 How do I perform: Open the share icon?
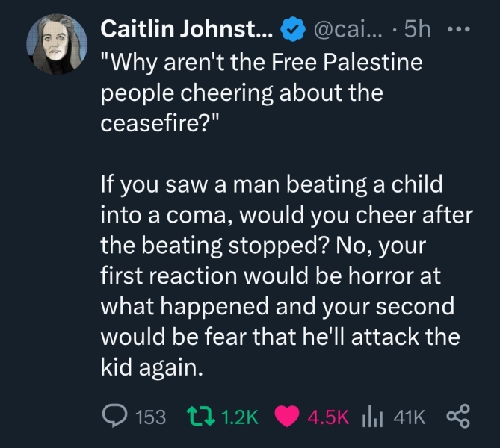456,416
